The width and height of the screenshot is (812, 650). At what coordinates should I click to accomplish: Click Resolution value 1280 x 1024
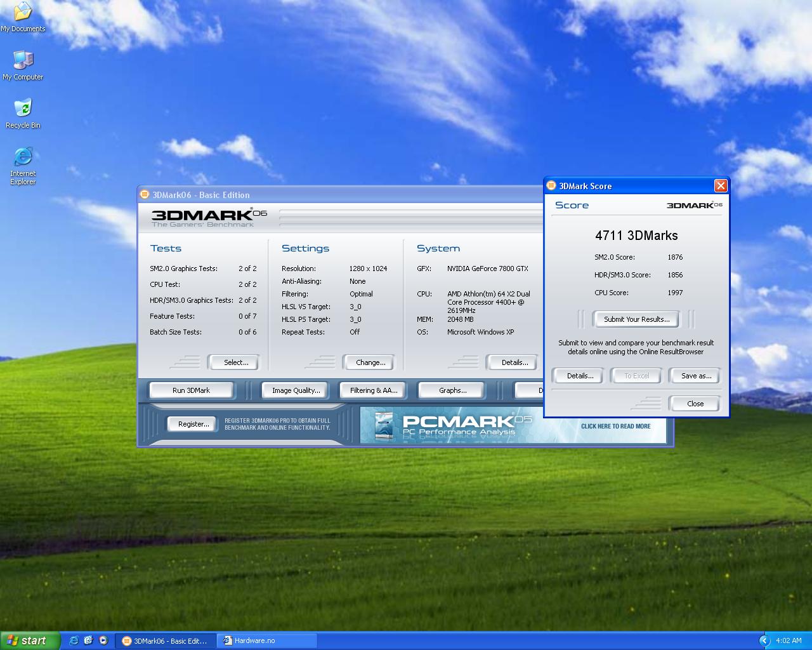(368, 269)
